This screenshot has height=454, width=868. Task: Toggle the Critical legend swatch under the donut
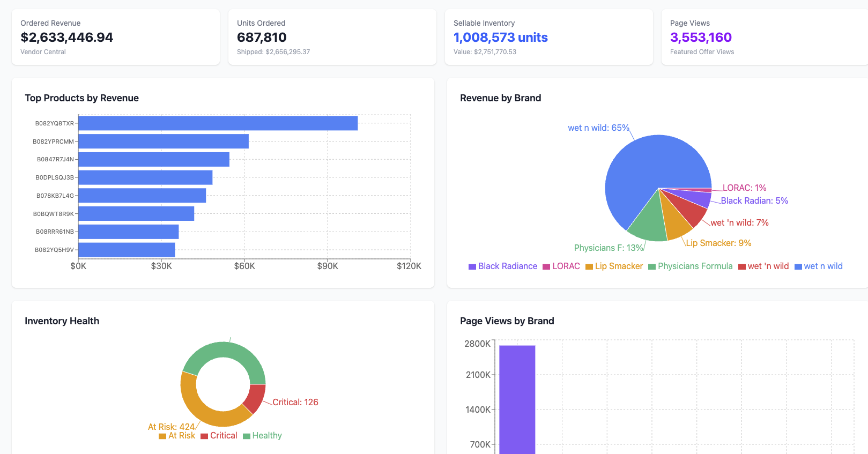coord(204,436)
